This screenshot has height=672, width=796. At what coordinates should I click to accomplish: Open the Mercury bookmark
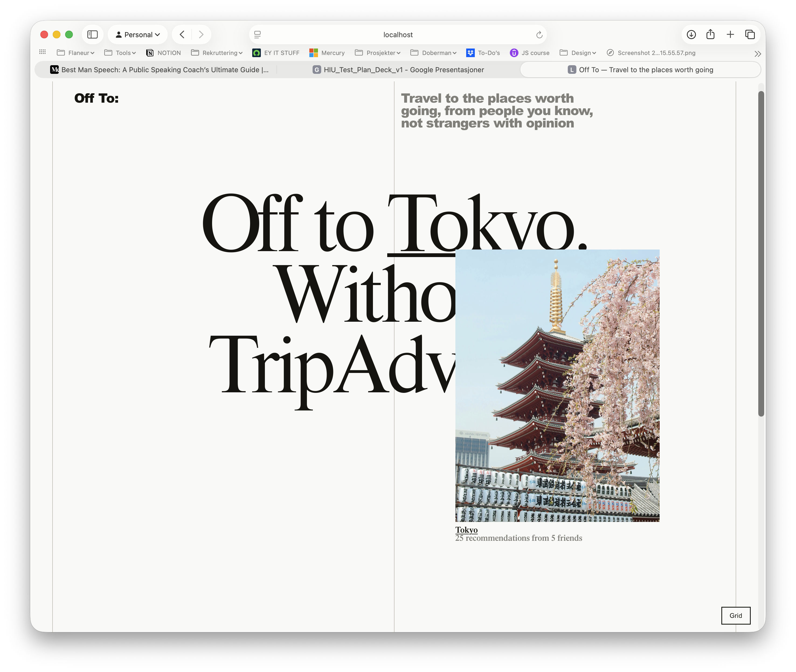click(x=327, y=53)
